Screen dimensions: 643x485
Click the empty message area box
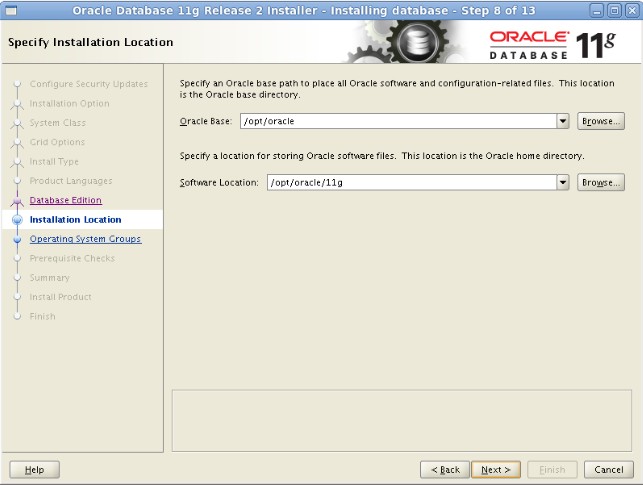[x=402, y=421]
